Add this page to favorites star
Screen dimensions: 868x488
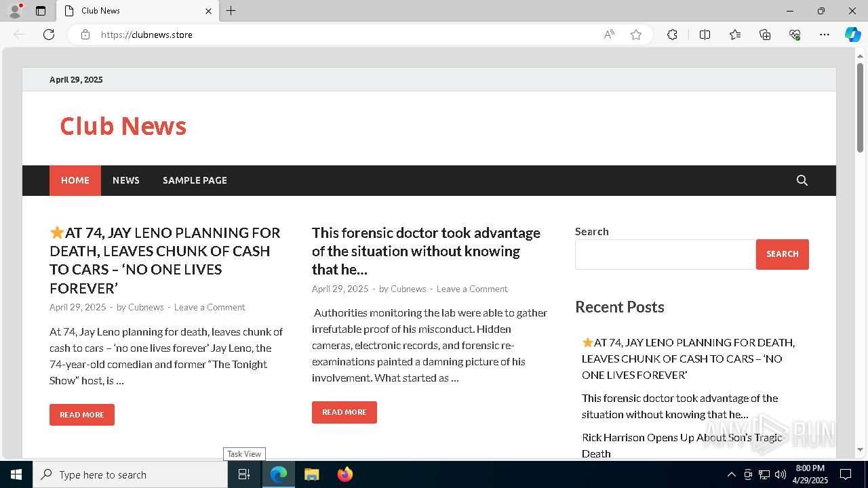(636, 35)
